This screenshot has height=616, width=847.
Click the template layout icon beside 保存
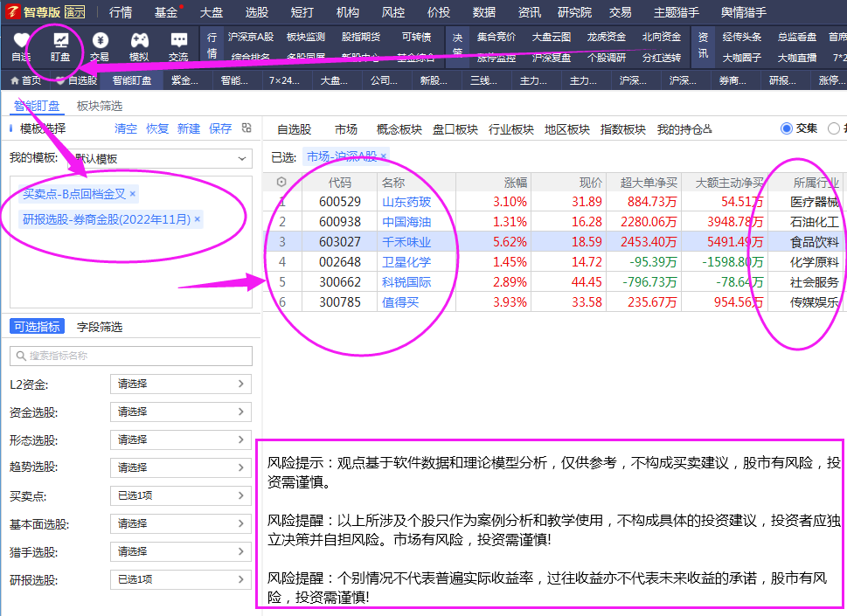(x=246, y=128)
